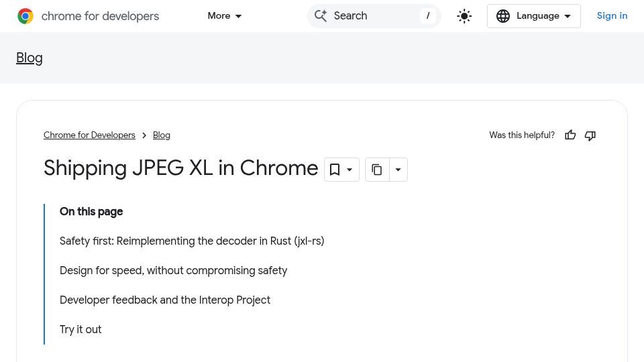This screenshot has height=362, width=644.
Task: Click the globe icon in Language button
Action: pos(502,16)
